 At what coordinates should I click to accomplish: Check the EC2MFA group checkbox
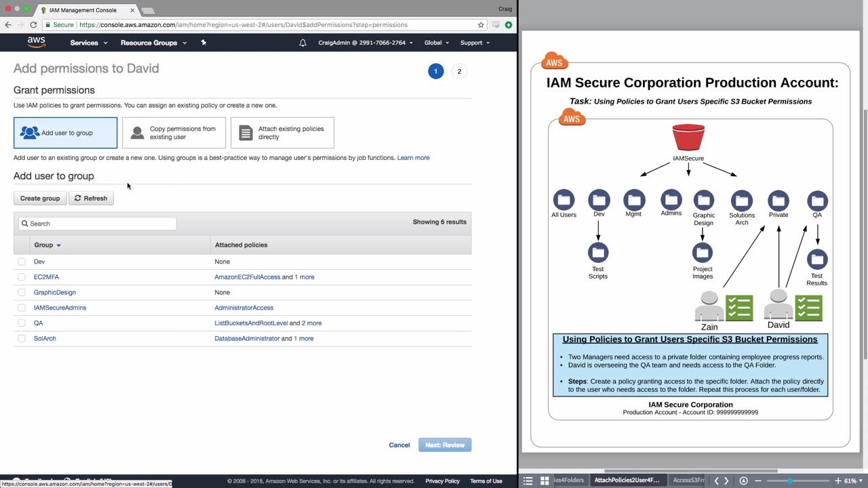click(x=22, y=277)
